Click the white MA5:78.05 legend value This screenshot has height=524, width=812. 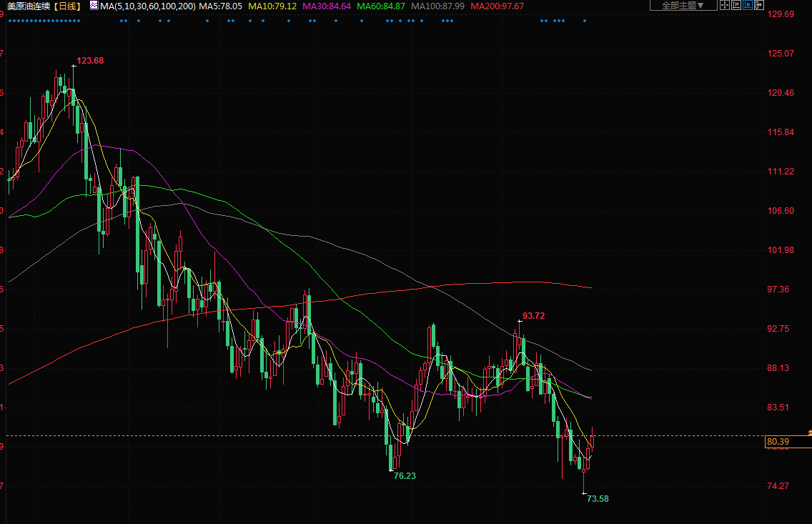click(x=220, y=6)
